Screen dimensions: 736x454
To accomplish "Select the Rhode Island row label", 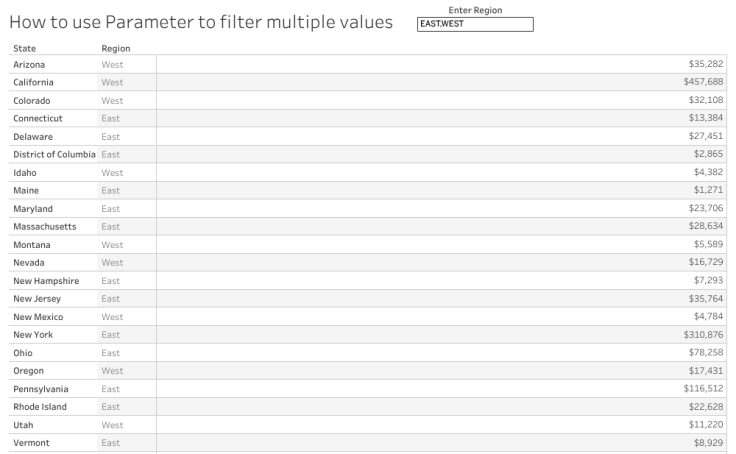I will (x=40, y=407).
